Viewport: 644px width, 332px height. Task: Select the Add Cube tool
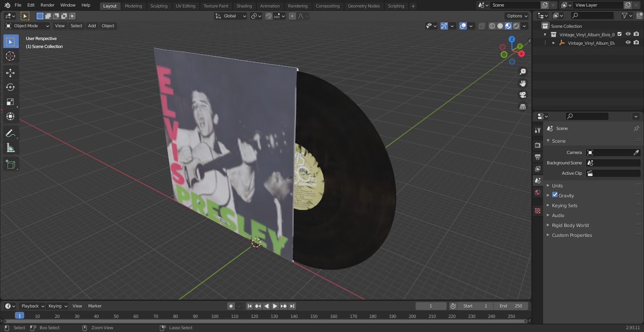[x=10, y=164]
